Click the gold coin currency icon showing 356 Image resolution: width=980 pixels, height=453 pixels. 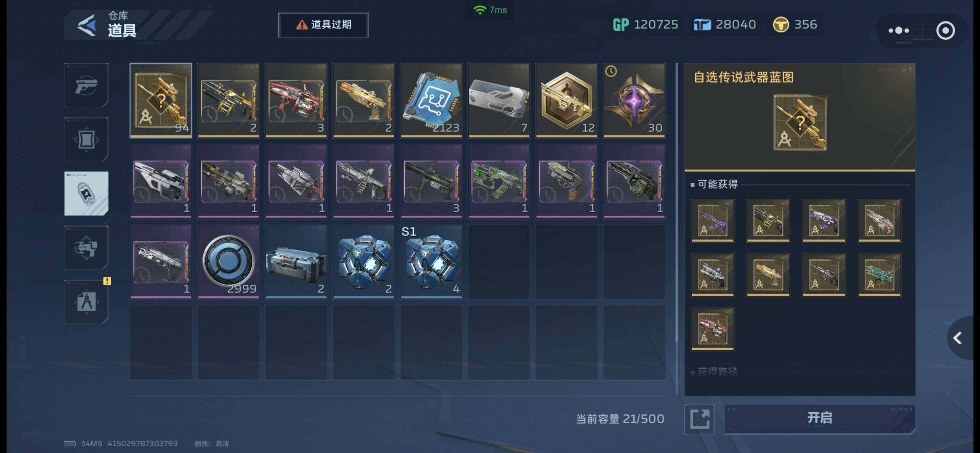tap(780, 25)
